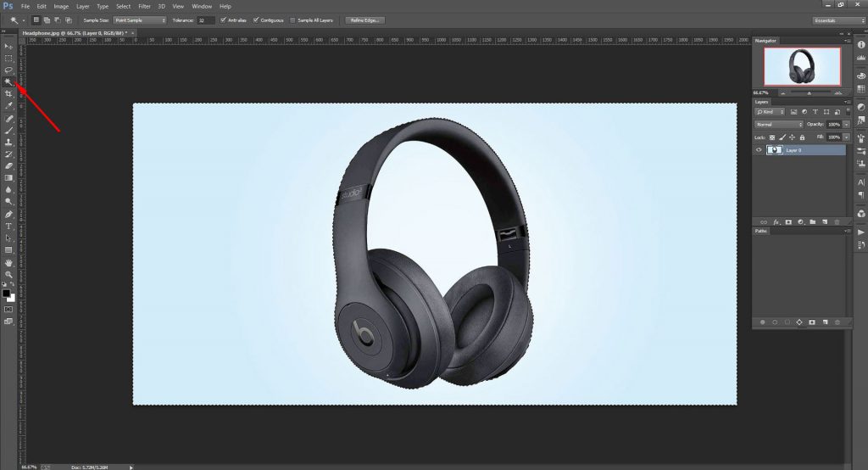This screenshot has width=868, height=470.
Task: Toggle lock transparent pixels
Action: coord(772,137)
